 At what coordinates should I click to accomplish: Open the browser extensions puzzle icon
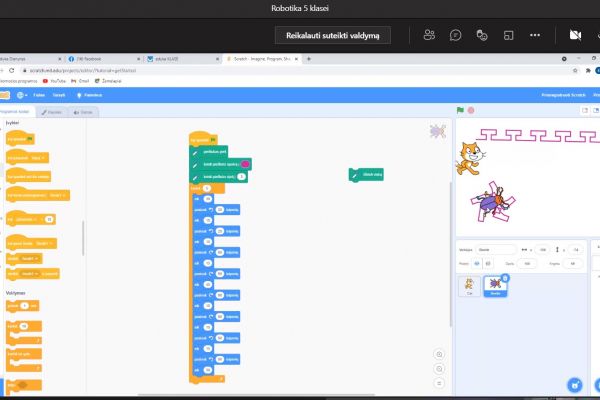coord(588,70)
